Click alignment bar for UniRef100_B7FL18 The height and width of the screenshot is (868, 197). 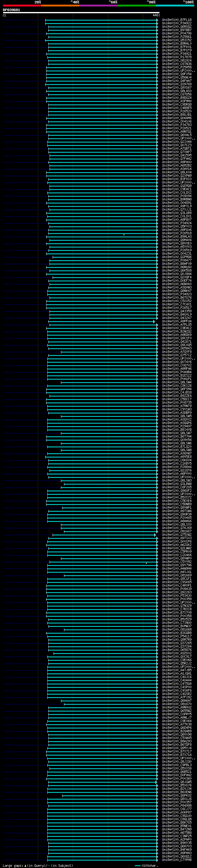point(102,20)
